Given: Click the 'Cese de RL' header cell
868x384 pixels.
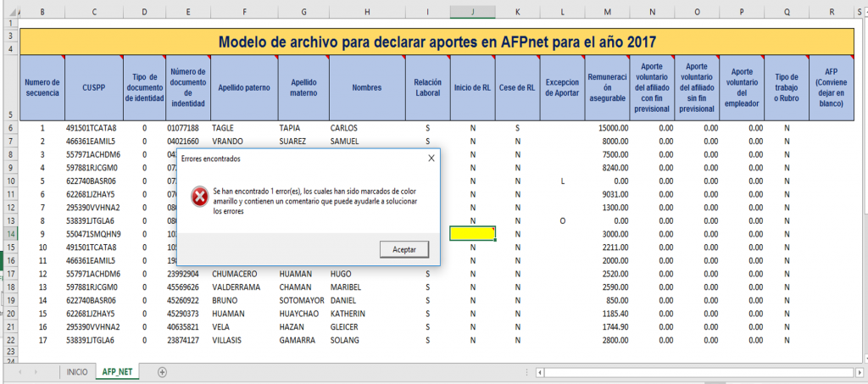Looking at the screenshot, I should click(x=518, y=87).
